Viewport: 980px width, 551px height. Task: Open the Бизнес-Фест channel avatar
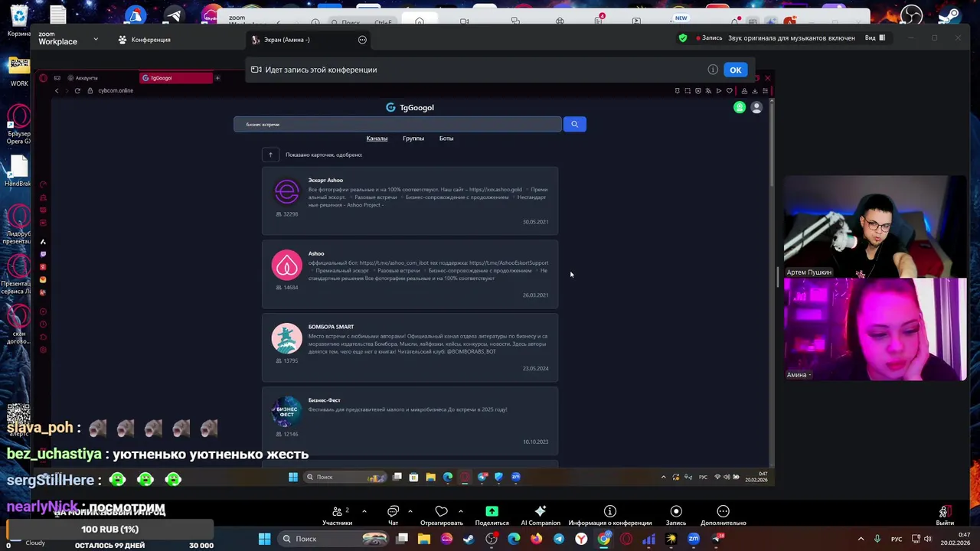coord(287,411)
